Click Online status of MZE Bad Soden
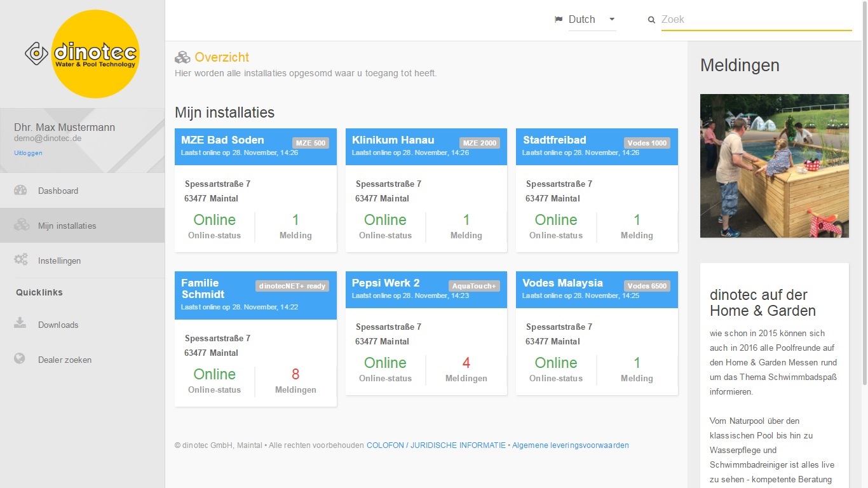Image resolution: width=868 pixels, height=488 pixels. pos(215,226)
